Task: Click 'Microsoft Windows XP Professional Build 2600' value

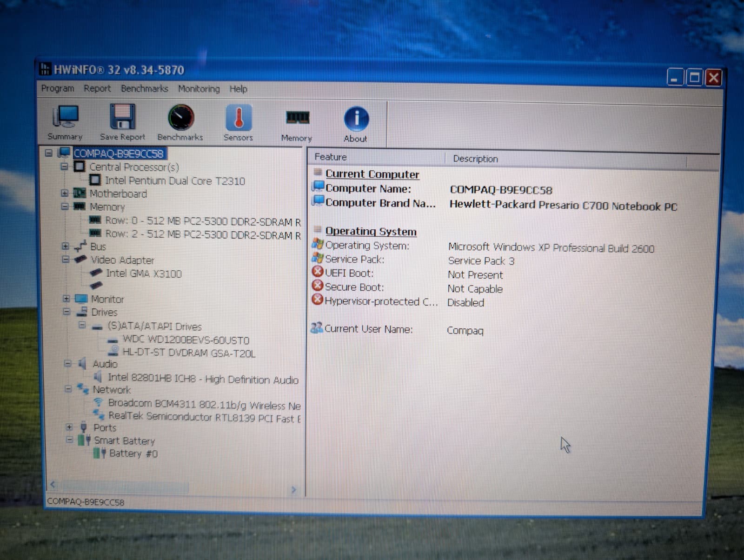Action: point(551,247)
